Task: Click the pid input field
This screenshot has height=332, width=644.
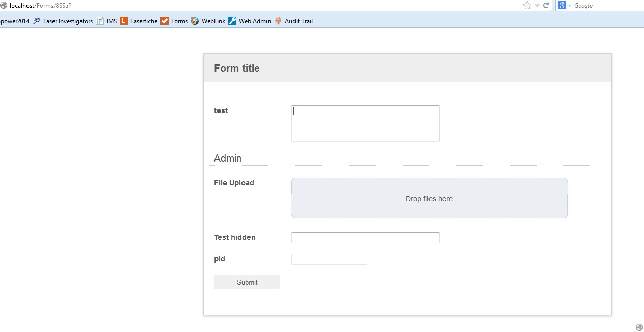Action: (x=329, y=259)
